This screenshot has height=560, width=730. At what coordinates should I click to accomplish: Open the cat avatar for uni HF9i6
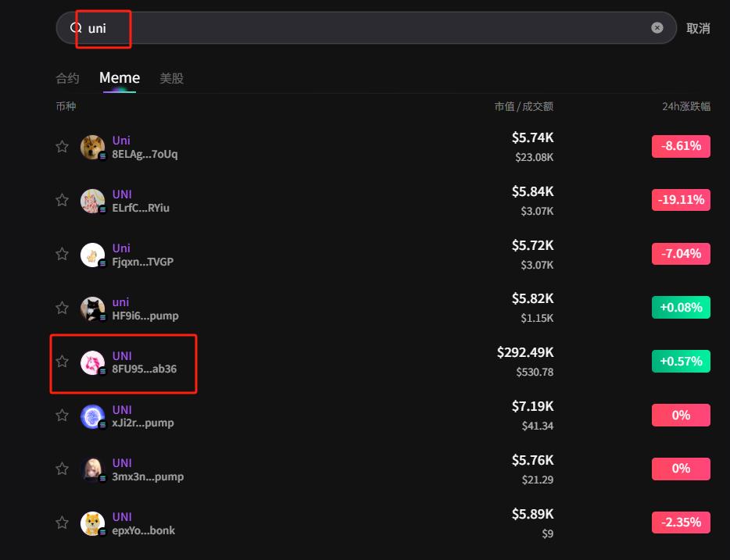click(x=92, y=309)
